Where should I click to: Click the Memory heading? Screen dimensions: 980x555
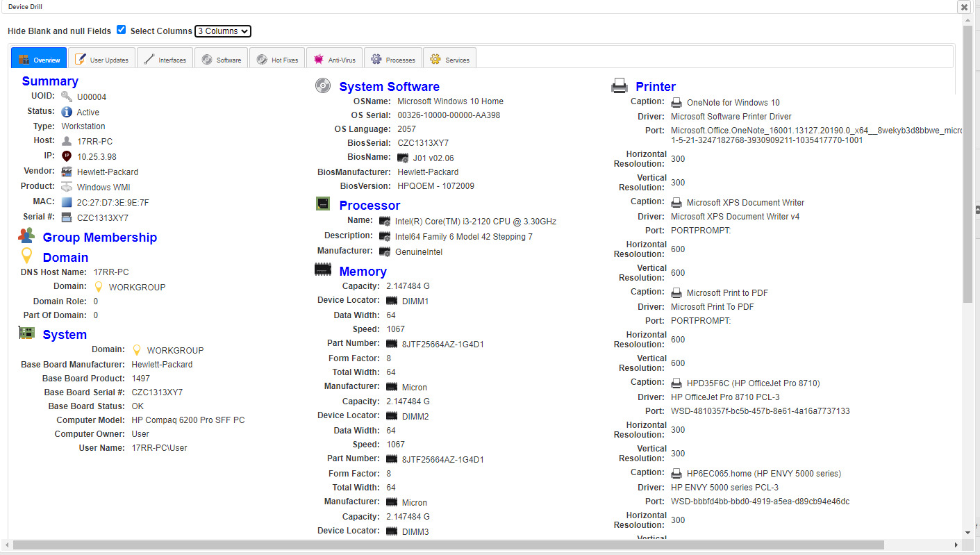[363, 272]
